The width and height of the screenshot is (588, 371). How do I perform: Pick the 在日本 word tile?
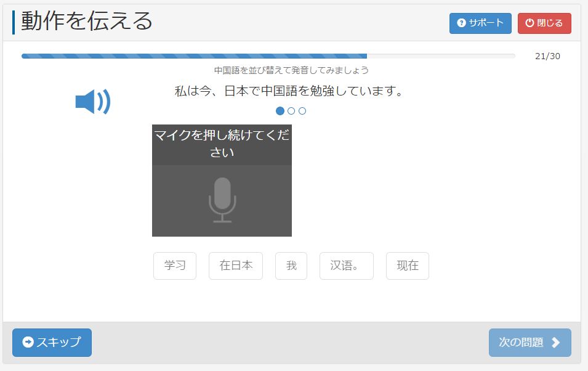point(236,266)
